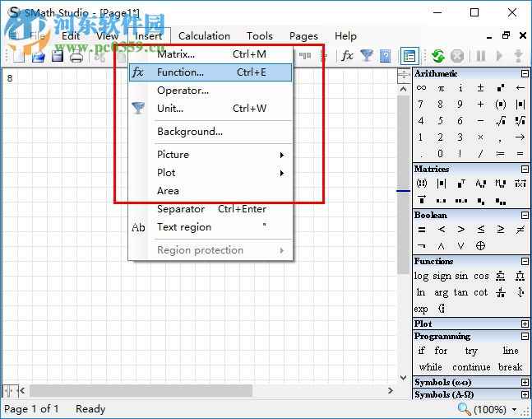
Task: Insert the pi constant from Arithmetic panel
Action: pyautogui.click(x=441, y=88)
